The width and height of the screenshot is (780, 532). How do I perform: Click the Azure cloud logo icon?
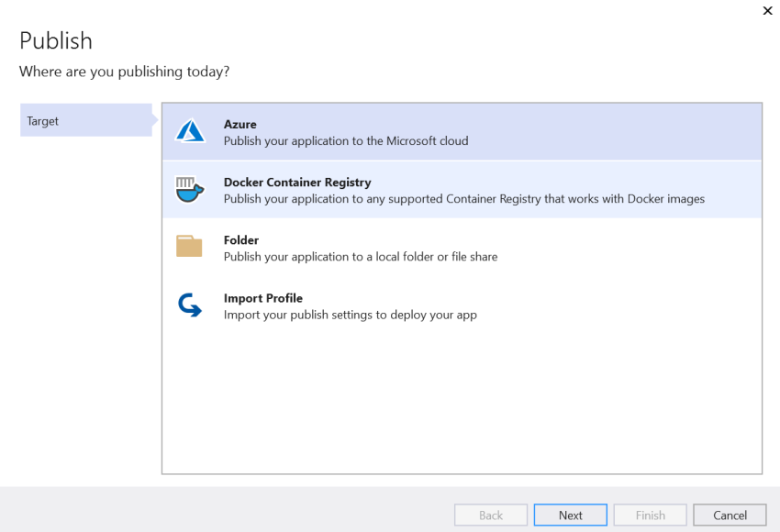pos(190,131)
